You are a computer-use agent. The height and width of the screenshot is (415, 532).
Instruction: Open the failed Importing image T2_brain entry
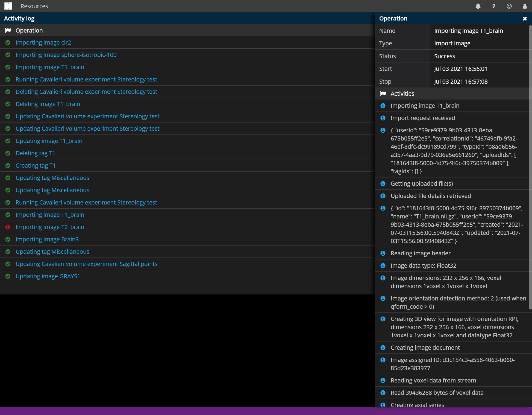(50, 227)
